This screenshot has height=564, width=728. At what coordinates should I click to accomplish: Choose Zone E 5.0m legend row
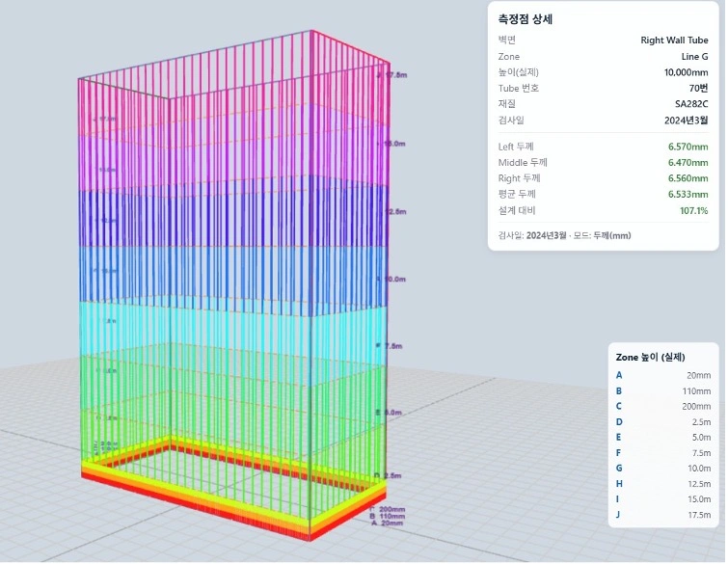click(x=663, y=438)
